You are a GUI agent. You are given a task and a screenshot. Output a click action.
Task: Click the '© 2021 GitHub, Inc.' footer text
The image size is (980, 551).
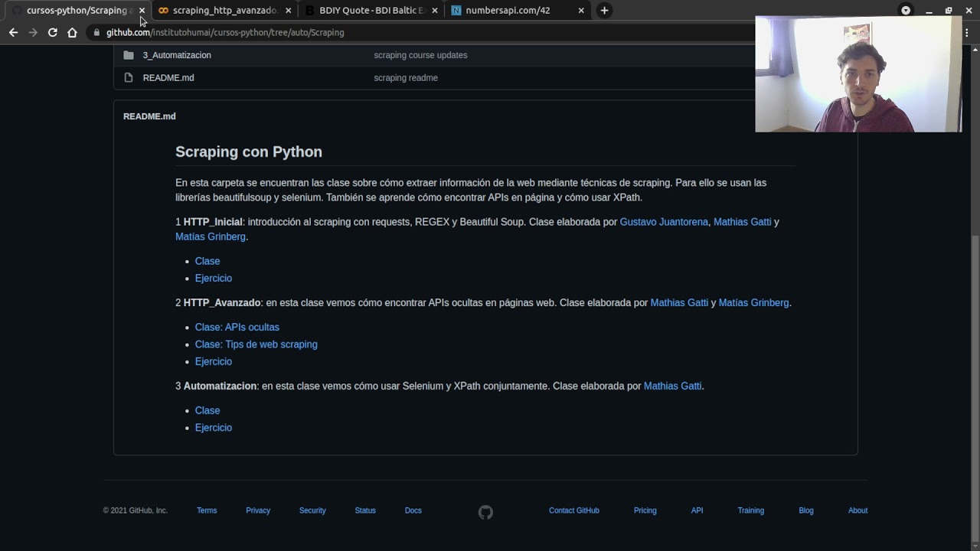[136, 510]
